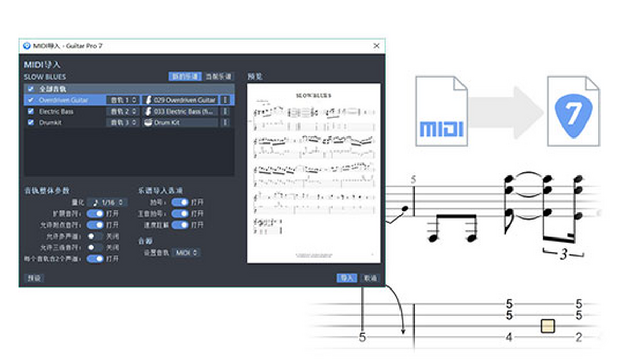The height and width of the screenshot is (364, 625).
Task: Turn off the 拍号 toggle
Action: point(180,202)
